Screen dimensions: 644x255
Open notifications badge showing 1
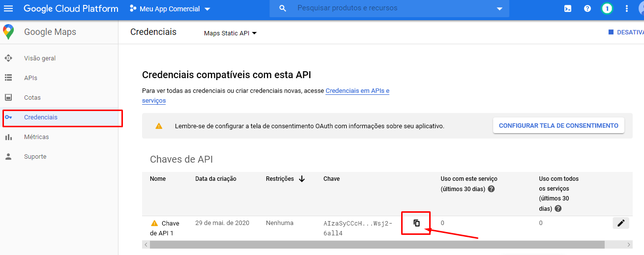(607, 8)
